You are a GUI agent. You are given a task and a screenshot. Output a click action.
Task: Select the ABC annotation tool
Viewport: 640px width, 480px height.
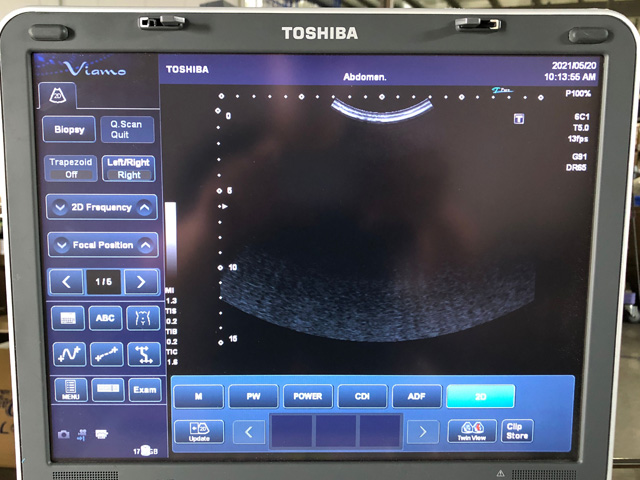tap(105, 318)
